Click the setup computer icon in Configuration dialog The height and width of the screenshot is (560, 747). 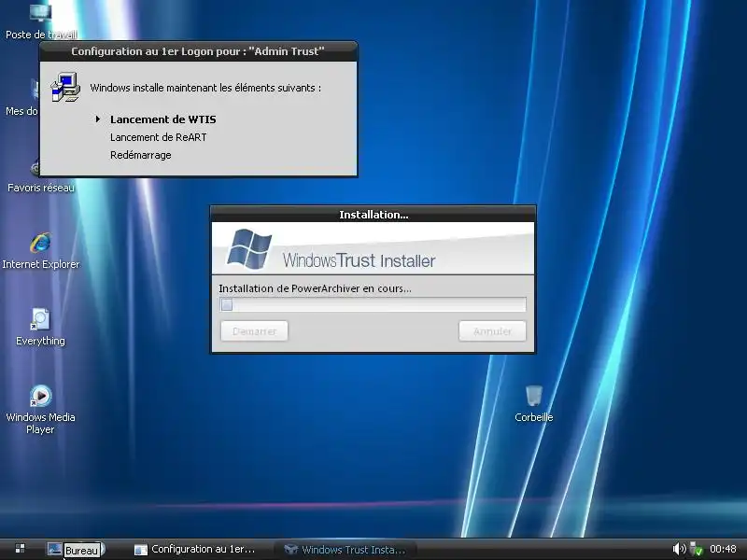(x=65, y=87)
